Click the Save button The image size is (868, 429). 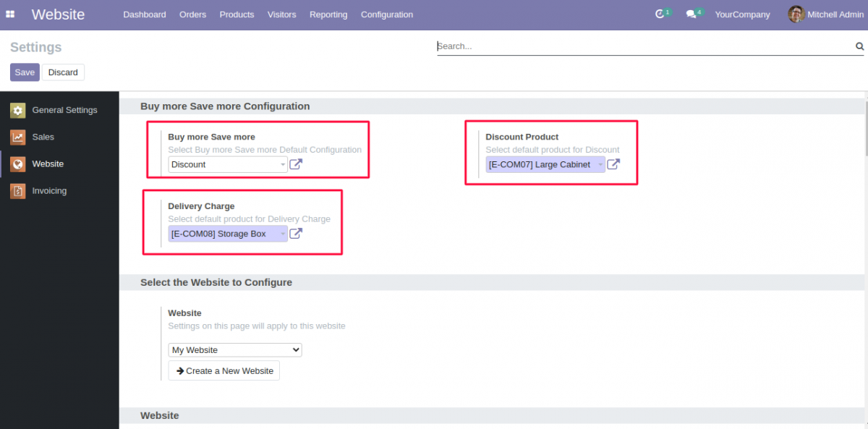(24, 72)
